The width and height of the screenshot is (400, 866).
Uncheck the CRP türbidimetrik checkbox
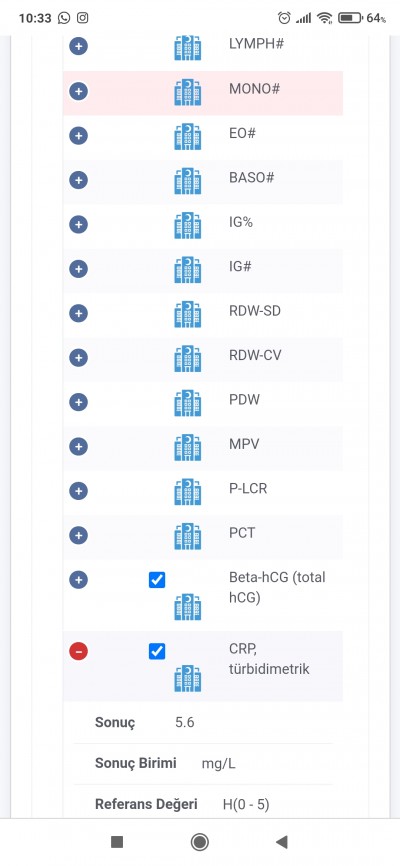(x=157, y=651)
